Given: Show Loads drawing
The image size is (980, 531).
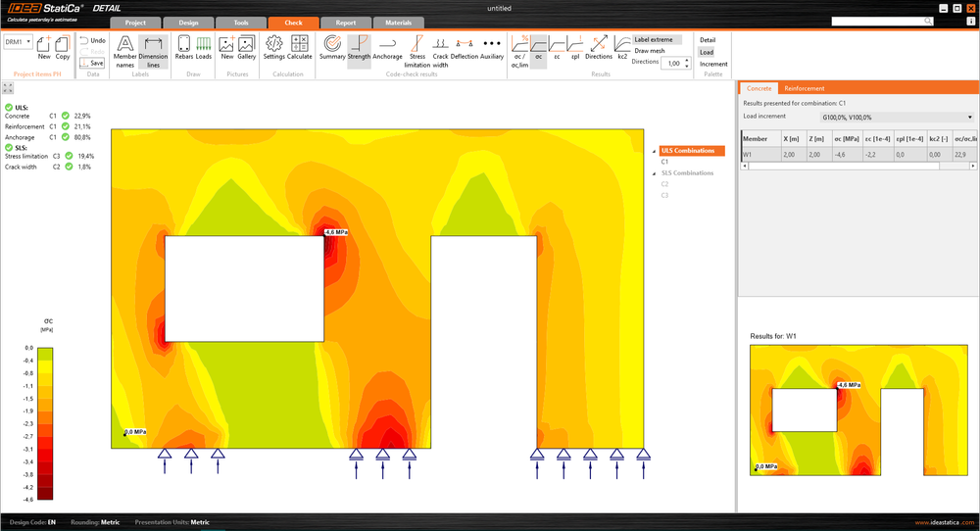Looking at the screenshot, I should pyautogui.click(x=204, y=47).
